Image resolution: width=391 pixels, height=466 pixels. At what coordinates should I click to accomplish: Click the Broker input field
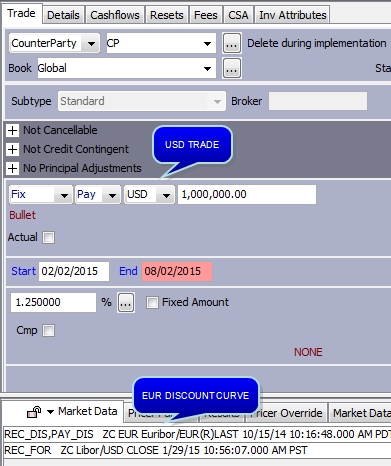tap(318, 101)
